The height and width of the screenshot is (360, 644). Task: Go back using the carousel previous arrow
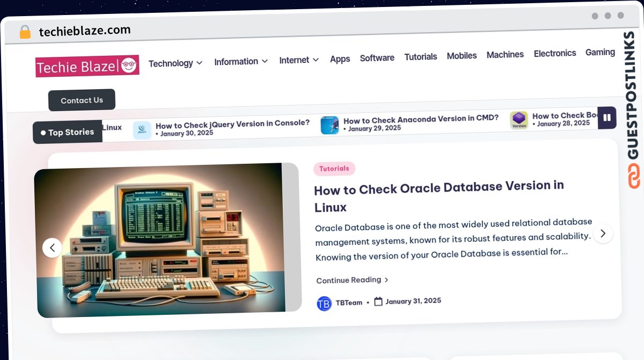52,248
